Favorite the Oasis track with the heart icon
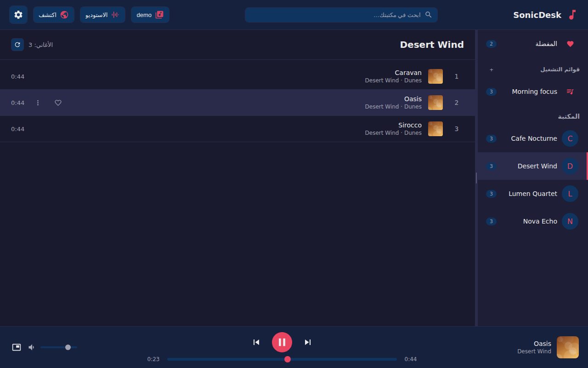The image size is (588, 368). 58,103
